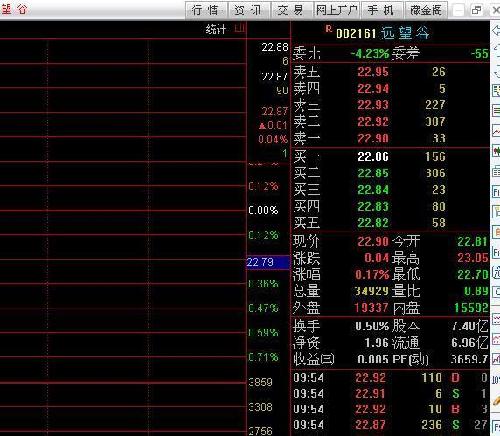Click the 换手 value 0.50%
500x436 pixels.
[x=372, y=326]
